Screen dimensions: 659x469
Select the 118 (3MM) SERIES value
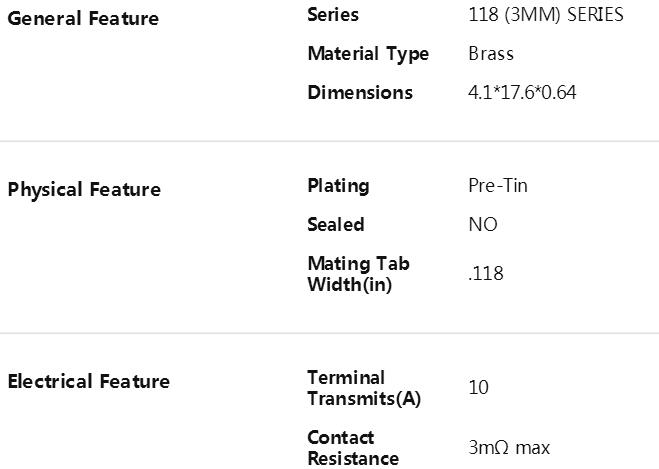click(x=546, y=15)
